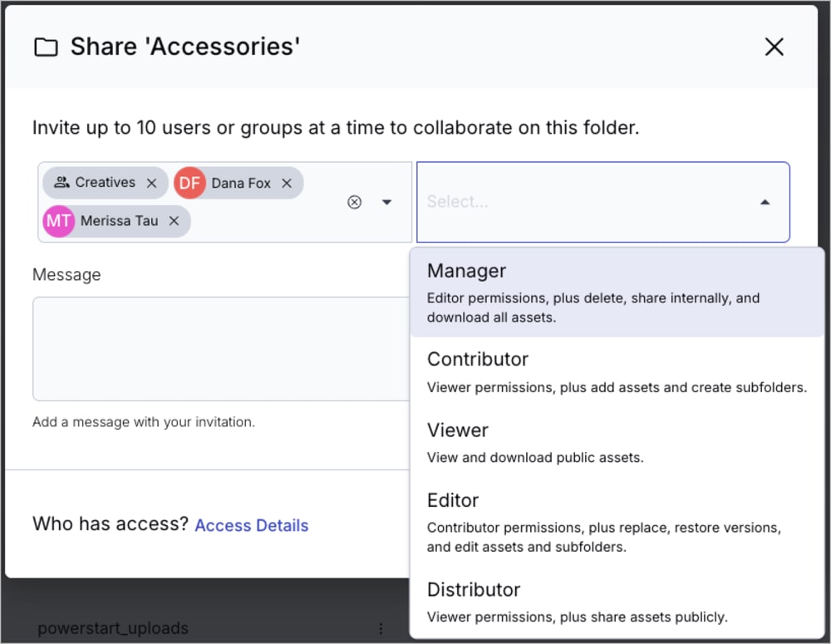
Task: Open the kebab menu next to powerstart_uploads
Action: coord(381,629)
